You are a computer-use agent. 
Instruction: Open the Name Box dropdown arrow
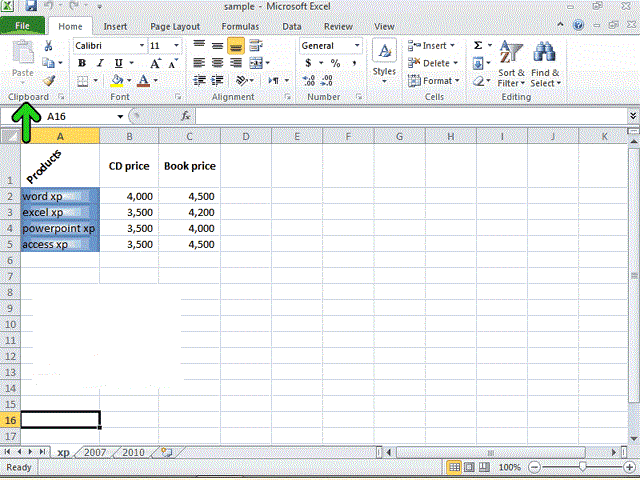pos(120,117)
